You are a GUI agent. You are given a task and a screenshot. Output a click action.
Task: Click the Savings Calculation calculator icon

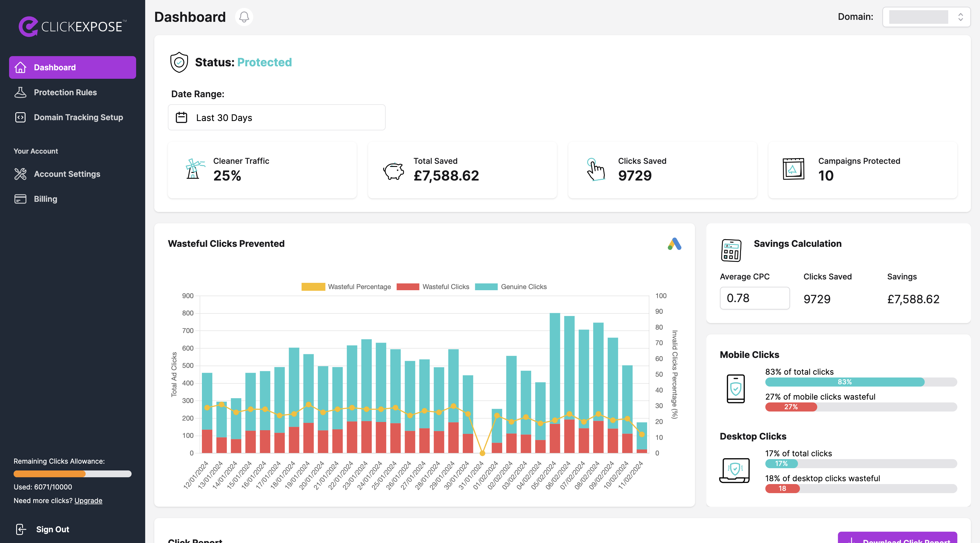(x=731, y=250)
